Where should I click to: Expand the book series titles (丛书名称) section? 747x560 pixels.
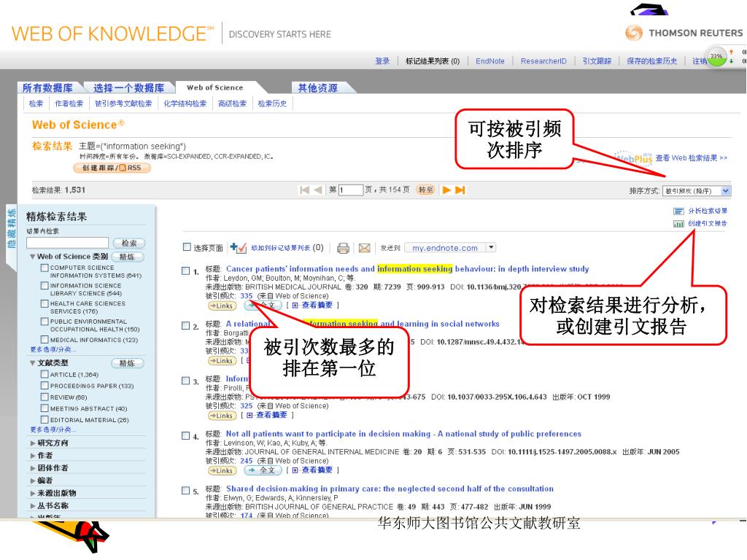click(x=32, y=506)
